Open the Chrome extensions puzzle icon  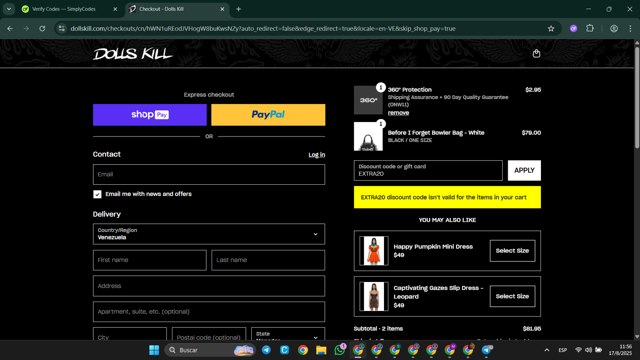590,29
